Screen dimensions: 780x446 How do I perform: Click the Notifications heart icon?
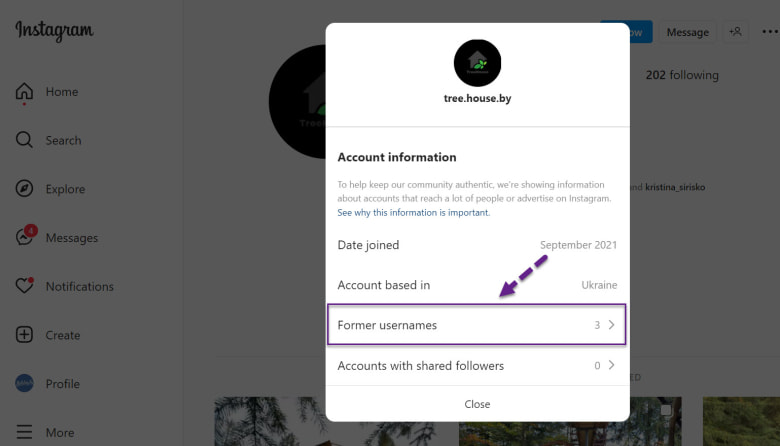click(25, 286)
